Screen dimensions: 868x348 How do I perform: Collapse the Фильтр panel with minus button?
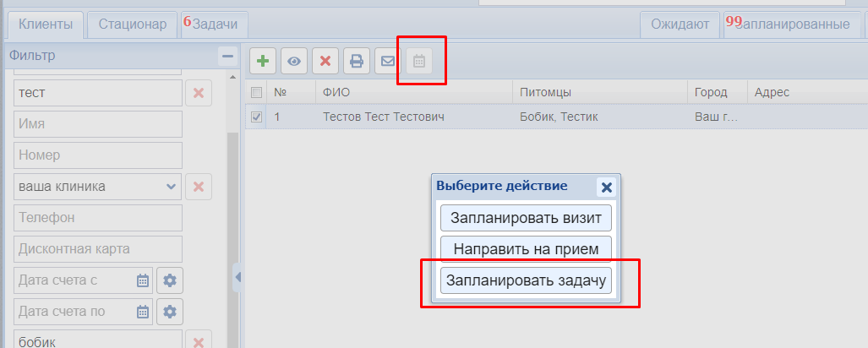coord(227,57)
